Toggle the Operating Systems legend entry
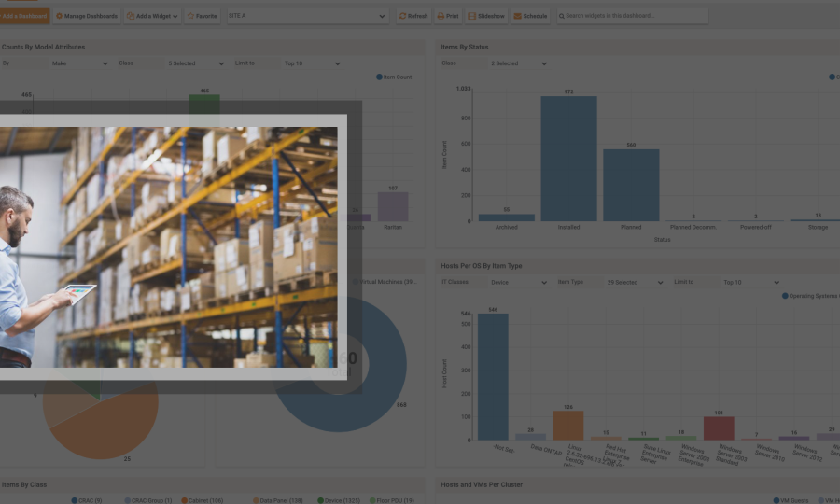840x504 pixels. coord(810,296)
